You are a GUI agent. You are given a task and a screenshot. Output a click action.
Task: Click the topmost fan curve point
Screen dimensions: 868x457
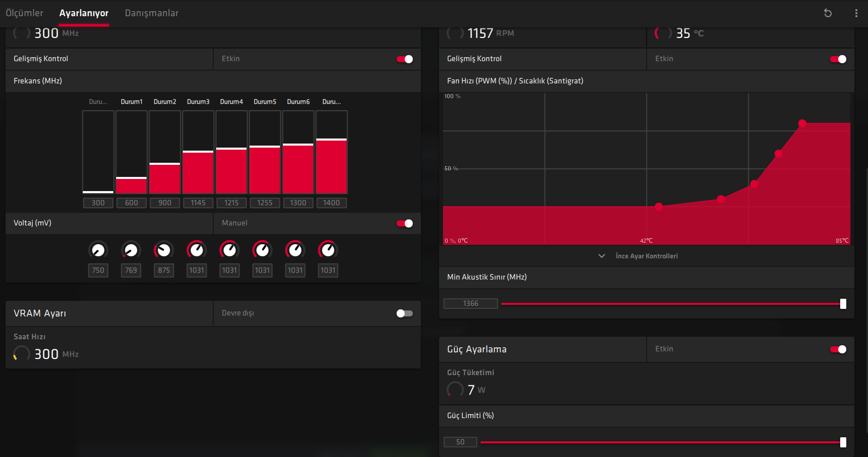point(802,123)
